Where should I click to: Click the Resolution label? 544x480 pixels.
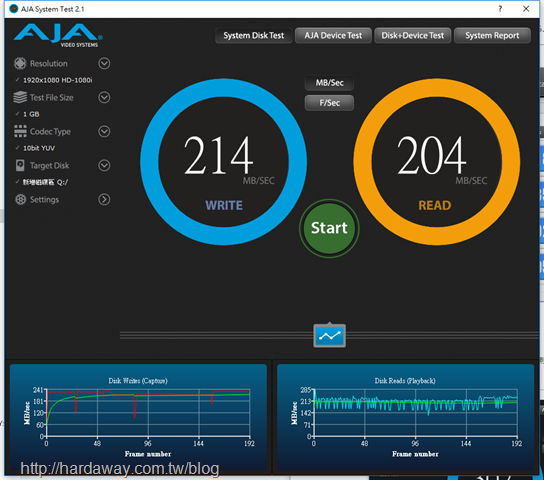click(49, 63)
